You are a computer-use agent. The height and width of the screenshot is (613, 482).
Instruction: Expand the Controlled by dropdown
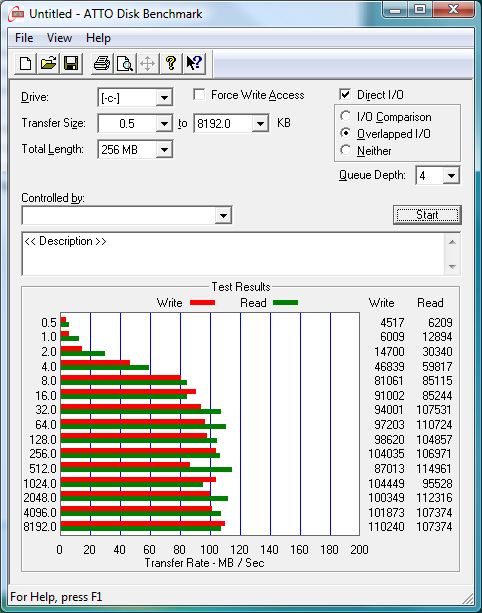pyautogui.click(x=223, y=215)
